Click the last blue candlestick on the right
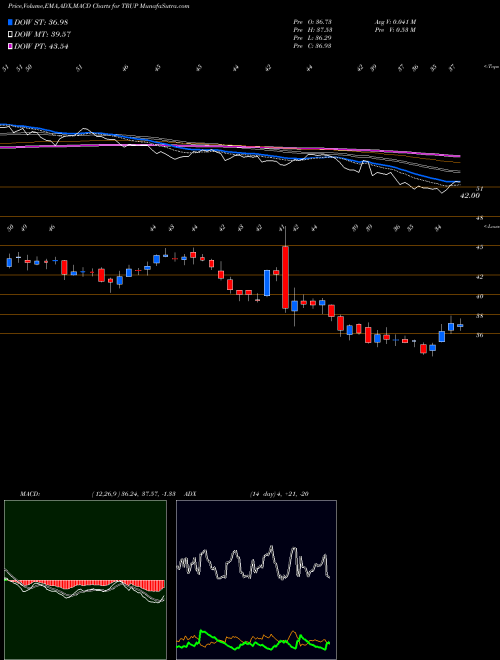This screenshot has height=660, width=500. point(460,325)
